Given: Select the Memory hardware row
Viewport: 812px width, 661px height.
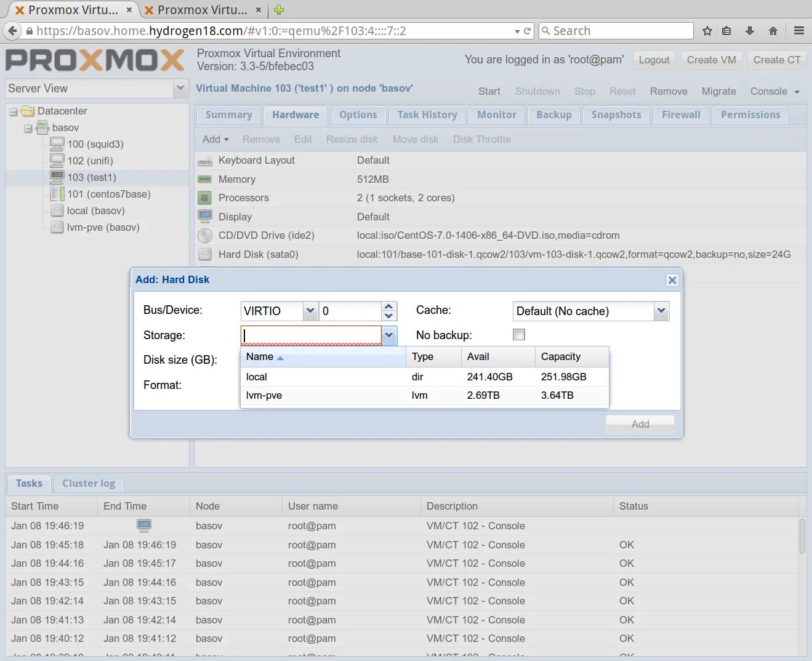Looking at the screenshot, I should 500,179.
